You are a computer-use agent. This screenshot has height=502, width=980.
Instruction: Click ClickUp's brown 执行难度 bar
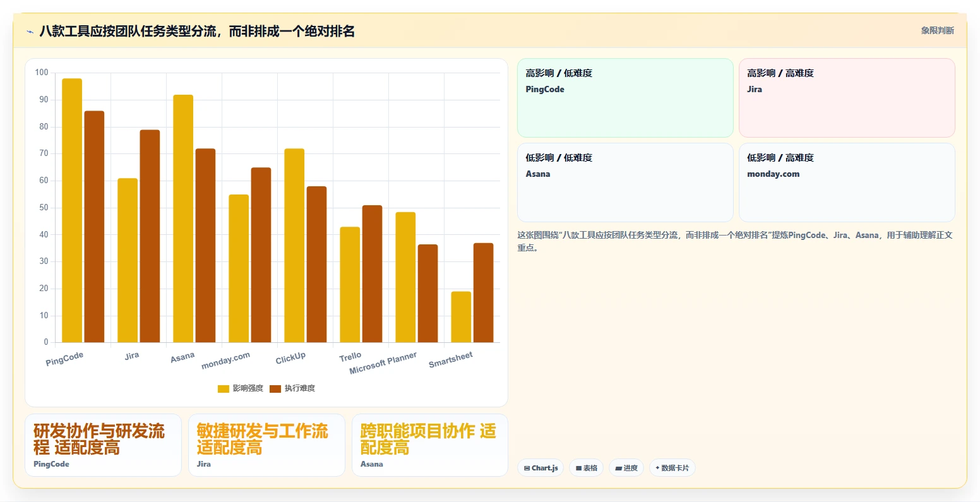(x=316, y=265)
